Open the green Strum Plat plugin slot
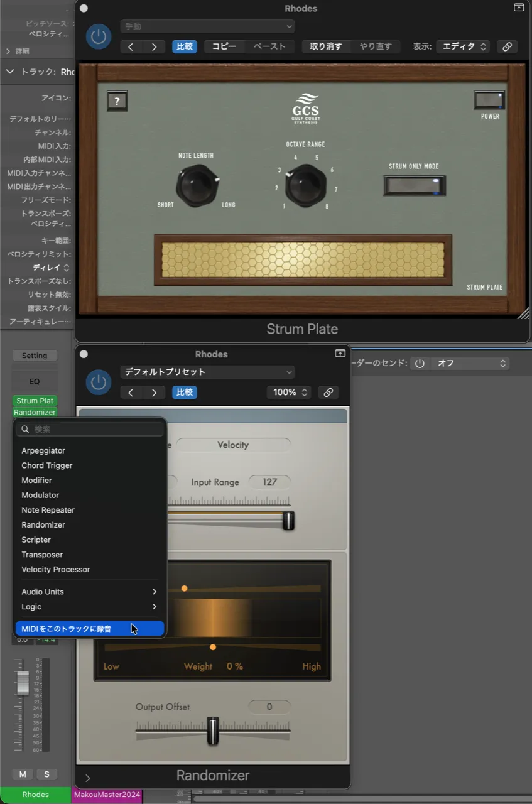 tap(35, 400)
